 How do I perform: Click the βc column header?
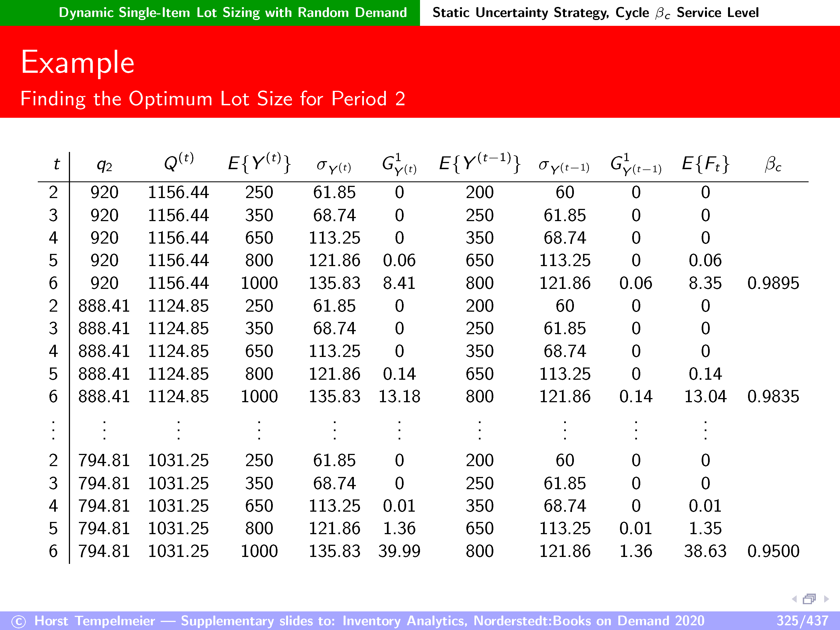pos(773,164)
